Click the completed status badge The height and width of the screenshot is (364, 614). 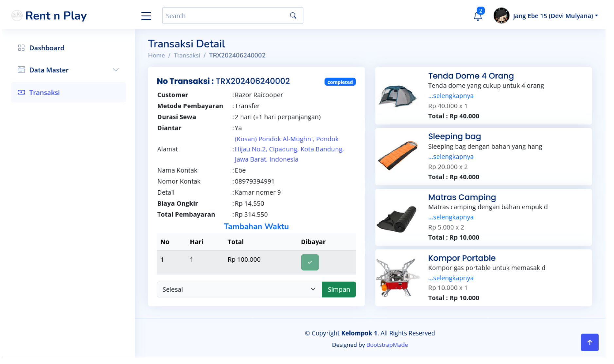pyautogui.click(x=340, y=82)
